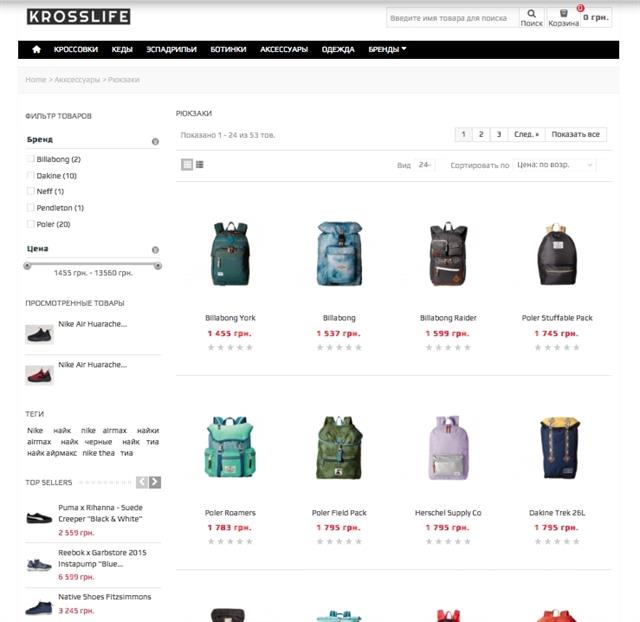
Task: Click the Показать все button
Action: pos(576,134)
